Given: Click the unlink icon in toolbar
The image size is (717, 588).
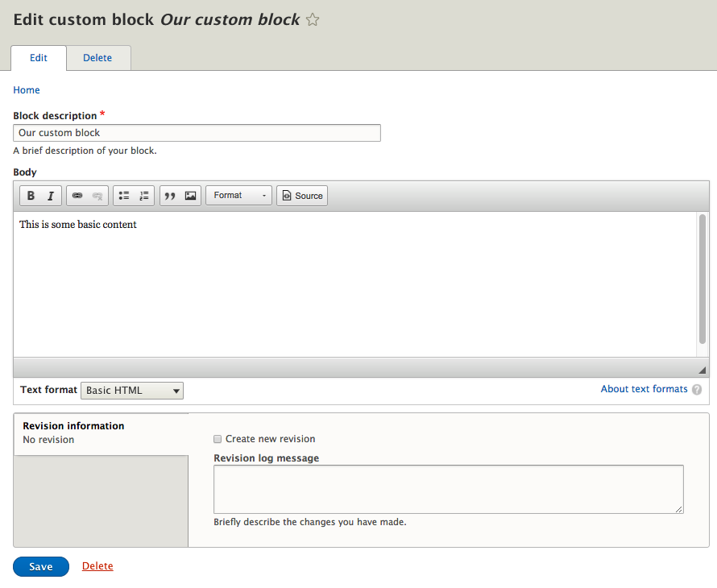Looking at the screenshot, I should click(x=97, y=196).
